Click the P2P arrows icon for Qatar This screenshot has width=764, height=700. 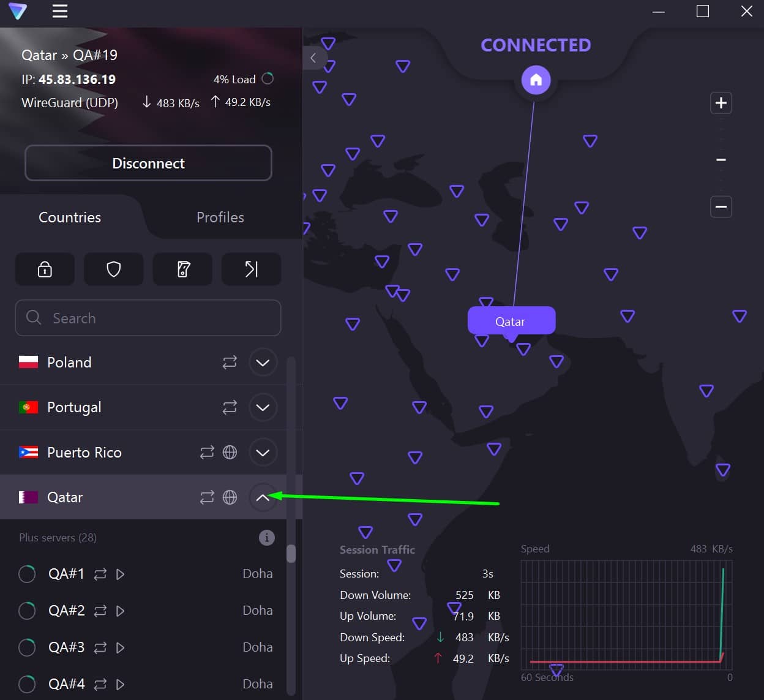pyautogui.click(x=207, y=497)
